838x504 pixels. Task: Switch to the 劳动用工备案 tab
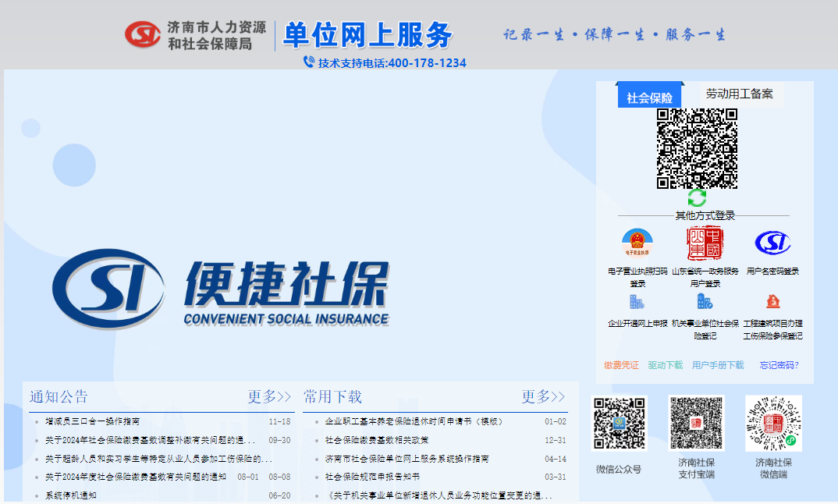[739, 94]
